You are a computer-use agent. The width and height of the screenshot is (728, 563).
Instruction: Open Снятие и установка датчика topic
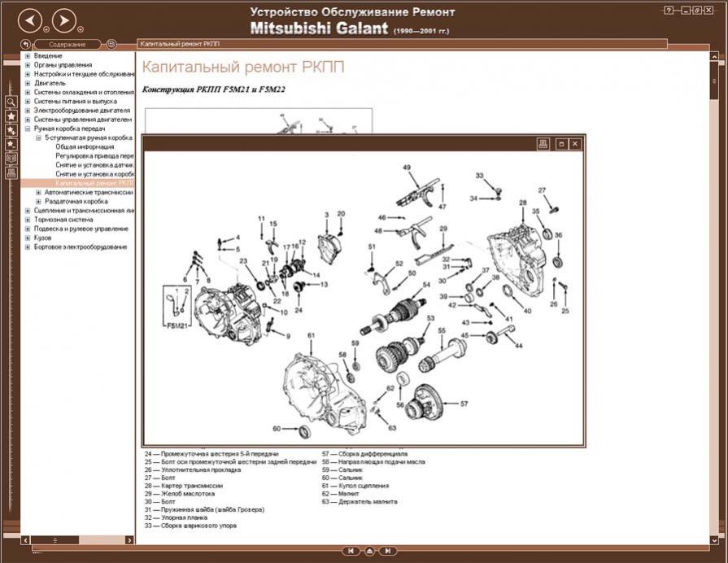[94, 165]
